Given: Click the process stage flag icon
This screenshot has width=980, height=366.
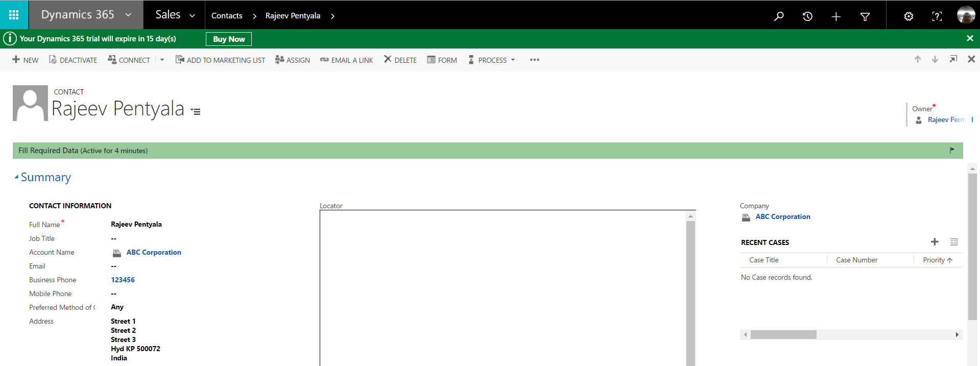Looking at the screenshot, I should (x=952, y=150).
